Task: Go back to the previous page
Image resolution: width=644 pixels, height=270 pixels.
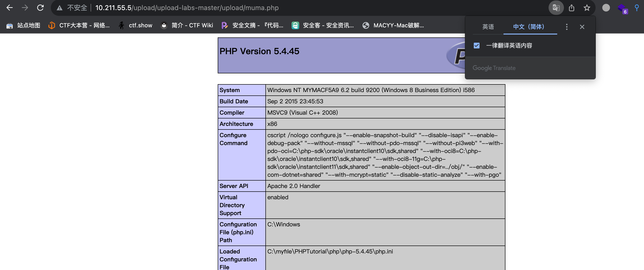Action: [10, 8]
